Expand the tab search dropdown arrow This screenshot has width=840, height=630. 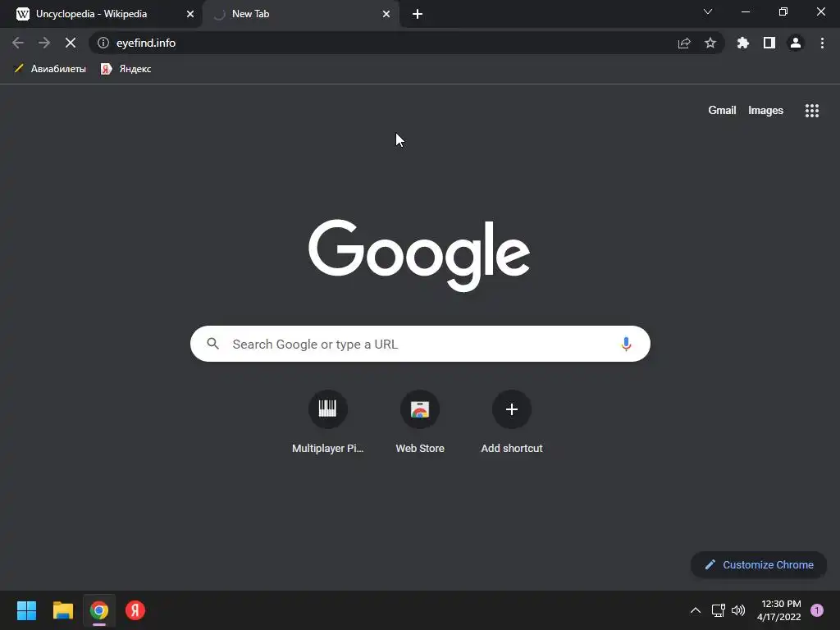(x=708, y=11)
